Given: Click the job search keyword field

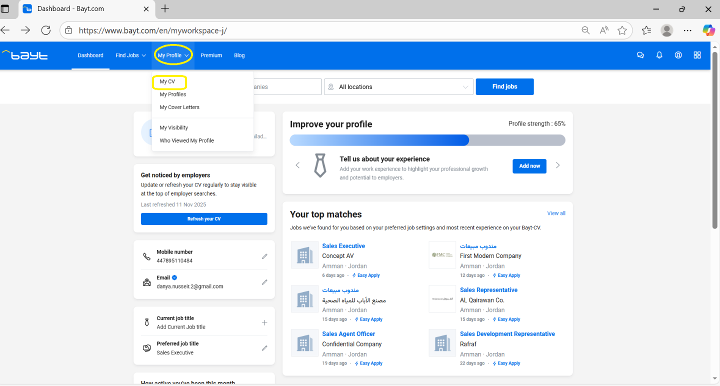Looking at the screenshot, I should point(287,87).
